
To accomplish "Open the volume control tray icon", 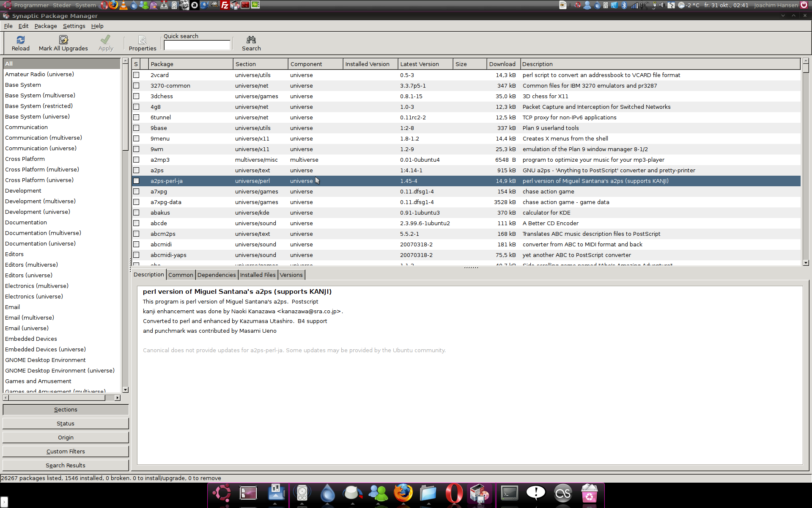I will (662, 5).
